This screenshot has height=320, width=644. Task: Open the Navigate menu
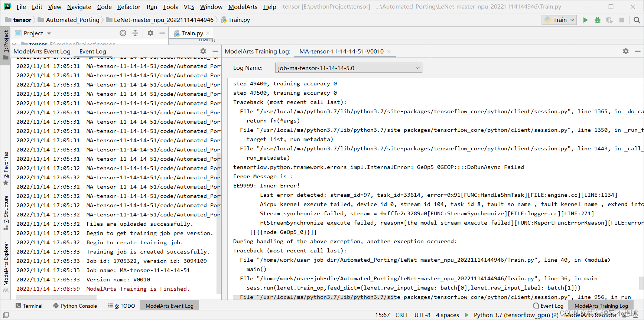[x=79, y=7]
